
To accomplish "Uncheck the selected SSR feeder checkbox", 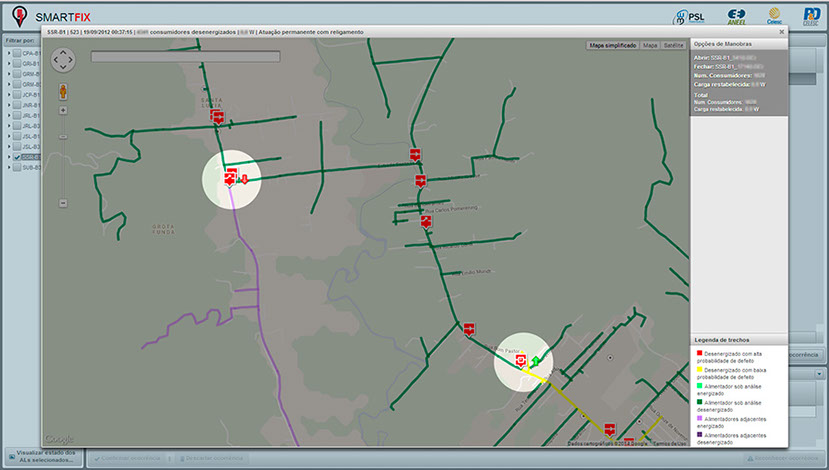I will coord(17,157).
